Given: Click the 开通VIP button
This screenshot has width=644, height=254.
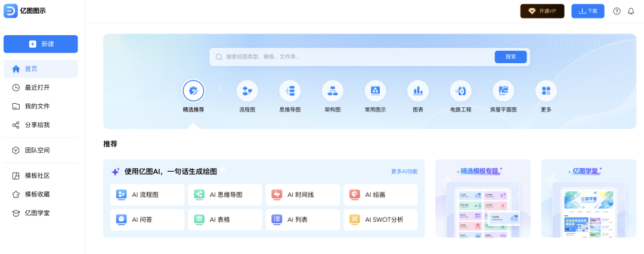Looking at the screenshot, I should point(542,11).
